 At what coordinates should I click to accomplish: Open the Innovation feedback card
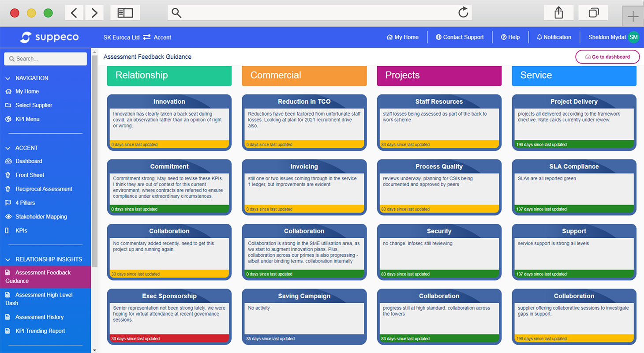click(x=169, y=122)
